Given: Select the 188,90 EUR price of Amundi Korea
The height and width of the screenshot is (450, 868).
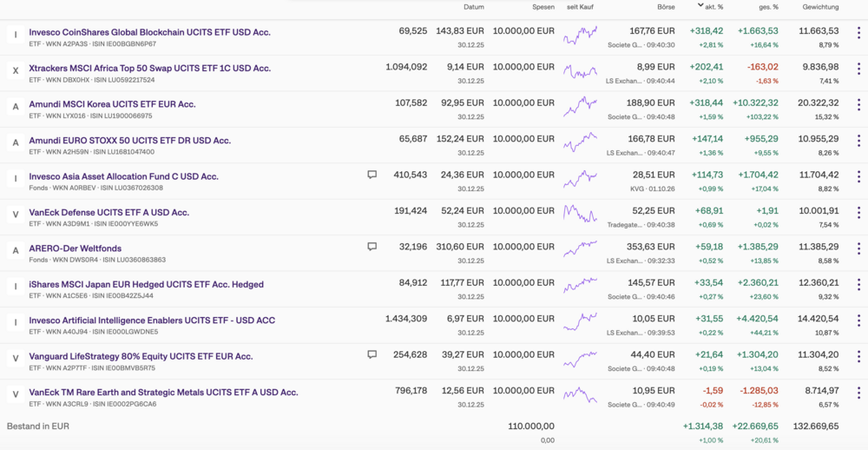Looking at the screenshot, I should (x=651, y=103).
